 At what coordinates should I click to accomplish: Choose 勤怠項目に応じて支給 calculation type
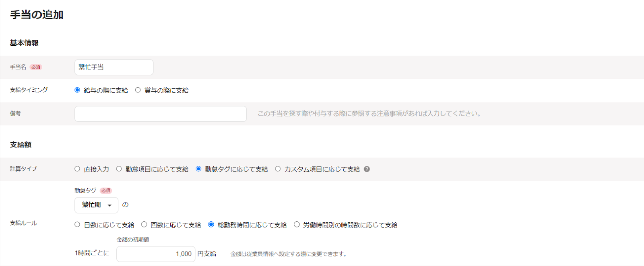119,169
